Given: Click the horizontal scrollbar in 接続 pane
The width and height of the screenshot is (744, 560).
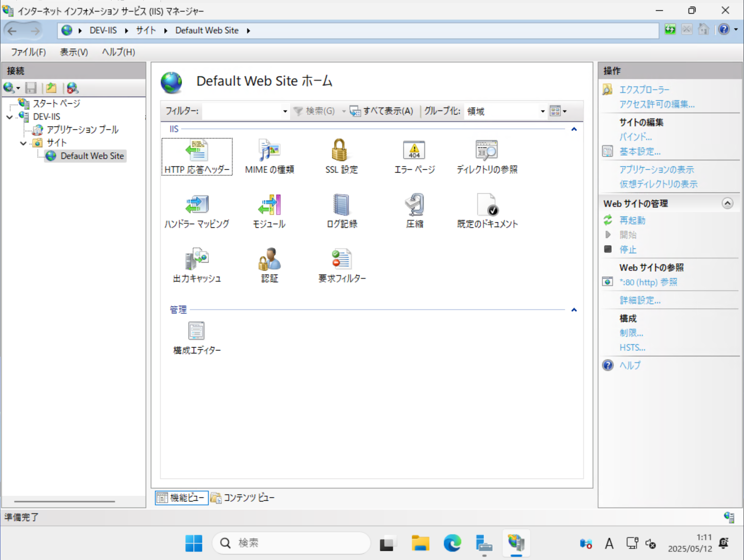Looking at the screenshot, I should [x=65, y=502].
